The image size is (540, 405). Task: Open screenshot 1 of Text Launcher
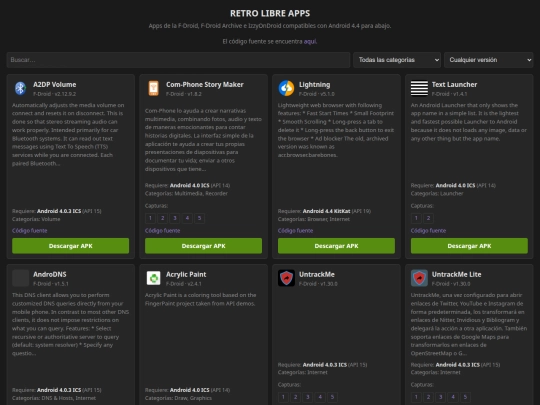[416, 218]
